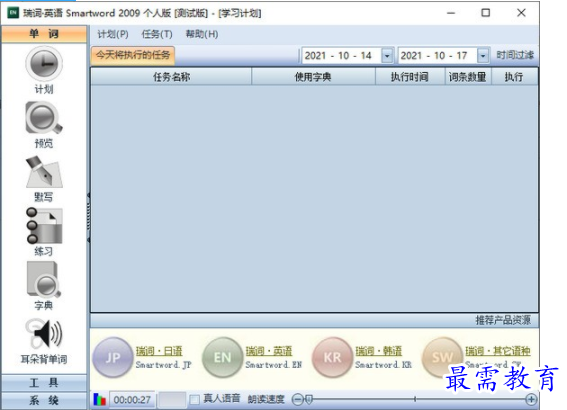Open the 瑞词·日语 link
This screenshot has width=567, height=410.
click(159, 351)
